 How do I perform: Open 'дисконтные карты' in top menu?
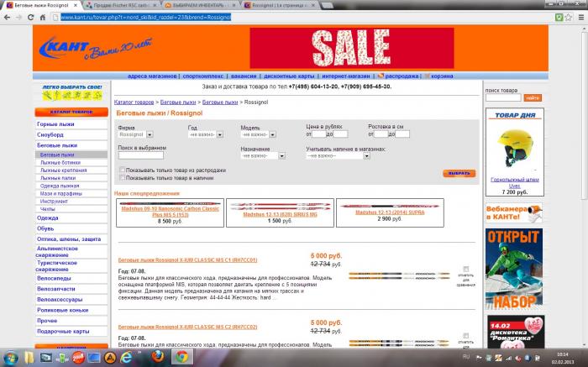pos(289,76)
